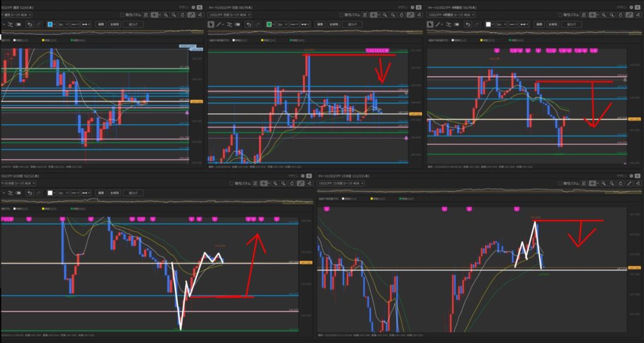Select the cursor pointer tool in daily chart
Viewport: 644px width, 343px height.
211,24
